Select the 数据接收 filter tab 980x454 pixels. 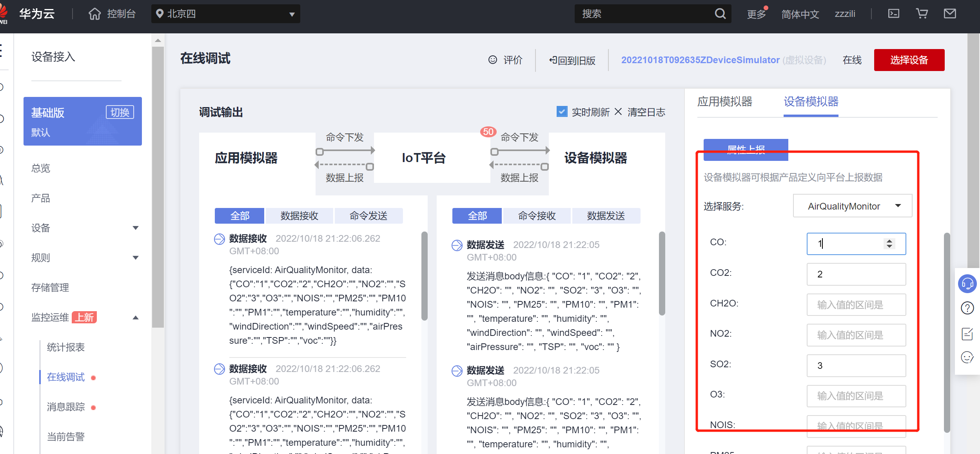299,216
